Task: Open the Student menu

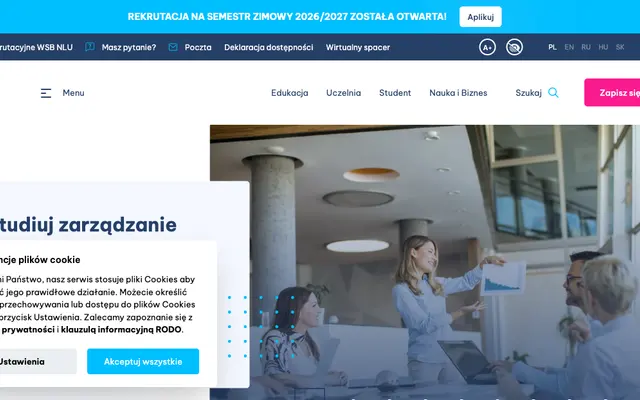Action: tap(395, 93)
